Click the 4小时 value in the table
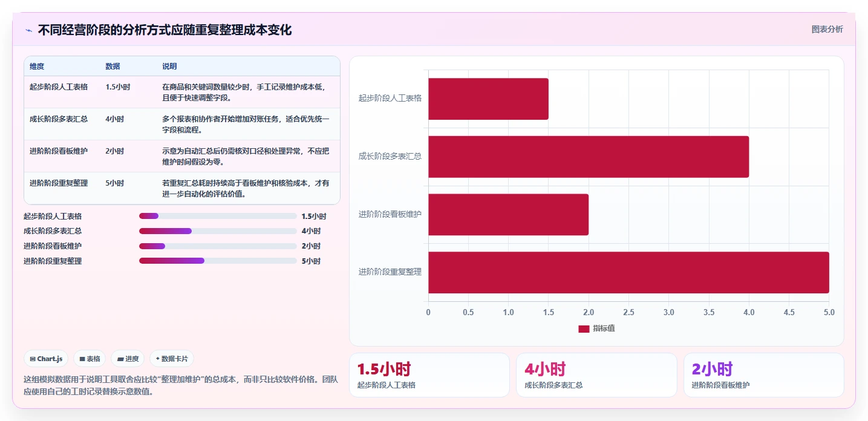868x421 pixels. tap(115, 119)
